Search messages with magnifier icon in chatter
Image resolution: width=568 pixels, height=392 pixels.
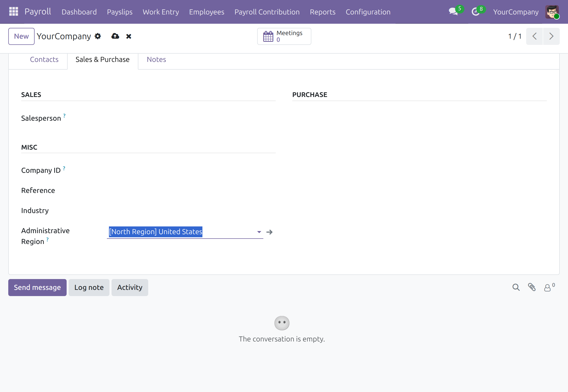point(516,287)
